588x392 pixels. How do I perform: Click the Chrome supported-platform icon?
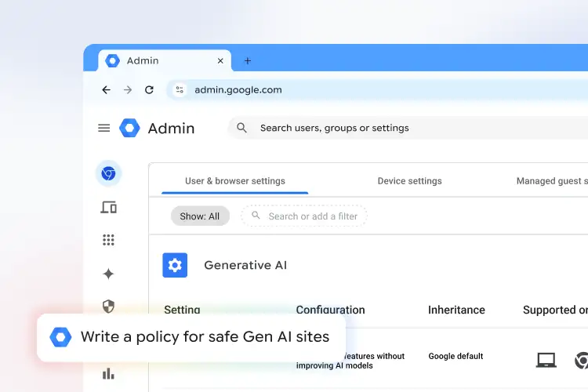pos(581,361)
